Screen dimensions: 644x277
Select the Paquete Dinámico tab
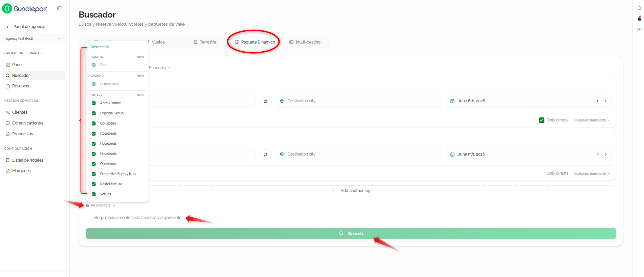[x=255, y=42]
